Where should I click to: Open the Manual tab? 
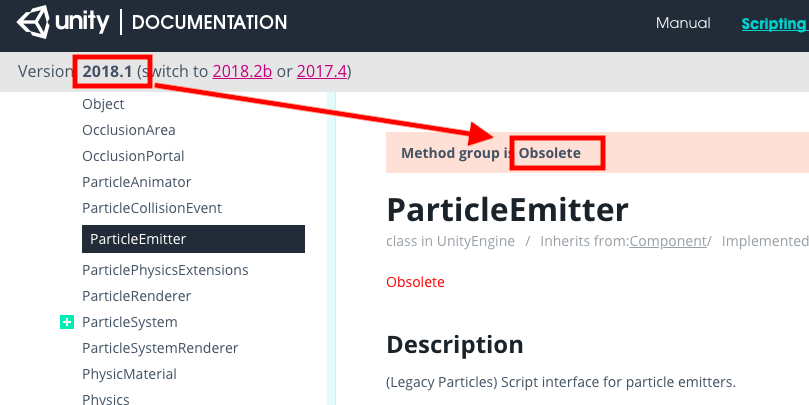tap(683, 23)
